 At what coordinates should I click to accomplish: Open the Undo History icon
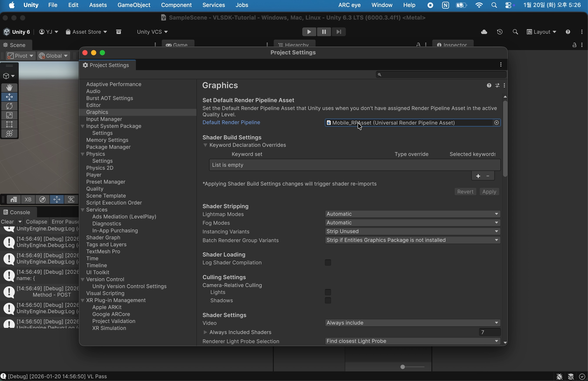pyautogui.click(x=500, y=32)
